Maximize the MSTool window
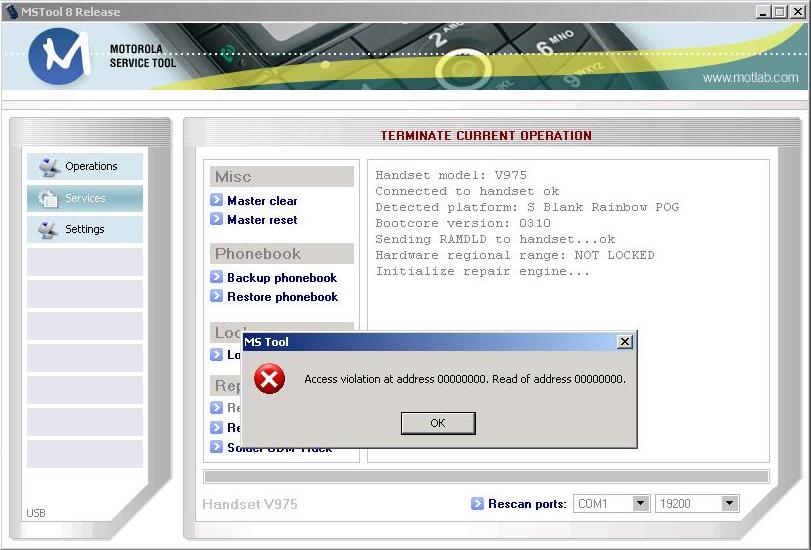Screen dimensions: 811x550 pos(779,11)
